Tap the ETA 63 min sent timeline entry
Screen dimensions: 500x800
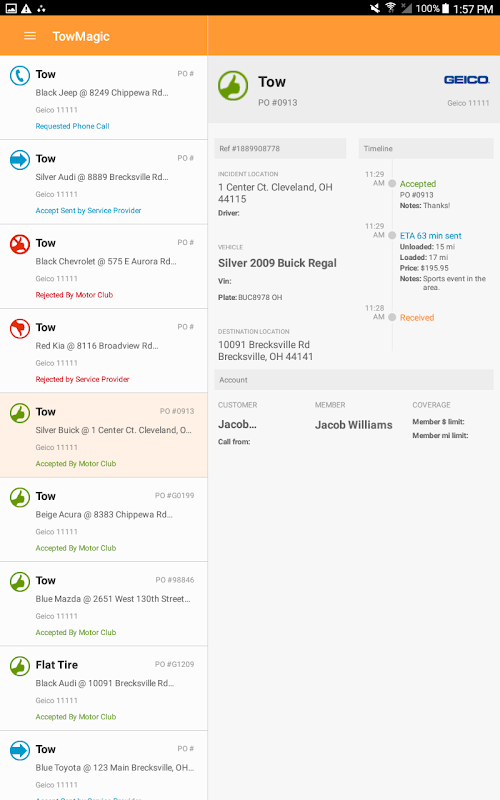coord(431,236)
